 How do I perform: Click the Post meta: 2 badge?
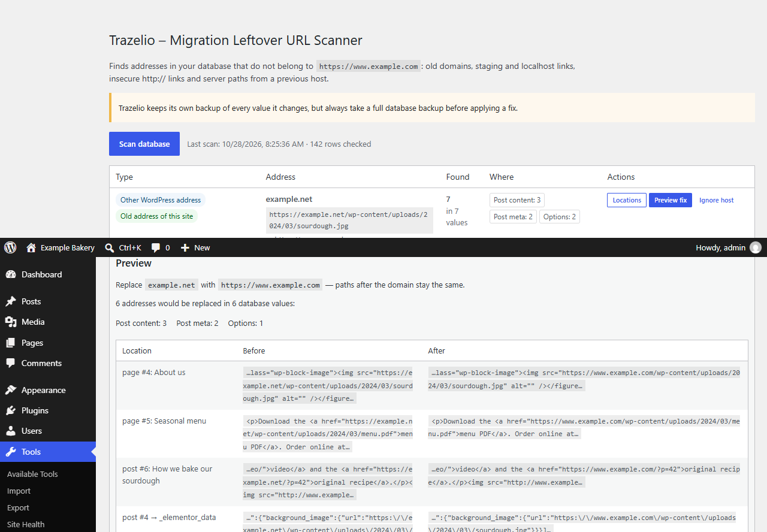pos(513,217)
